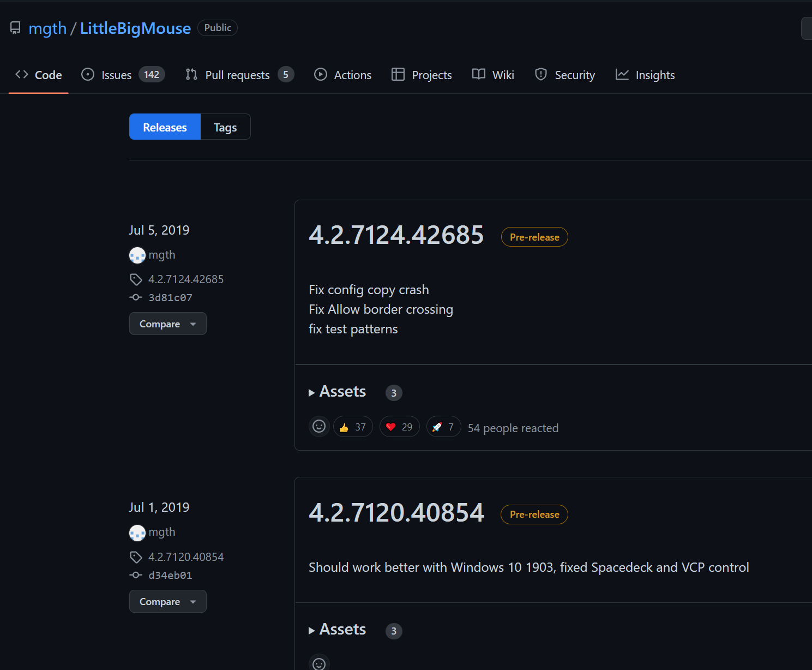Viewport: 812px width, 670px height.
Task: Open the Issues tab
Action: [123, 75]
